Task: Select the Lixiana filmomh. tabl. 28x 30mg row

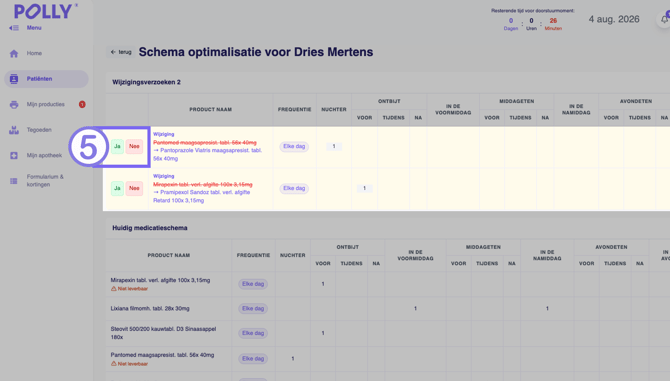Action: (388, 308)
